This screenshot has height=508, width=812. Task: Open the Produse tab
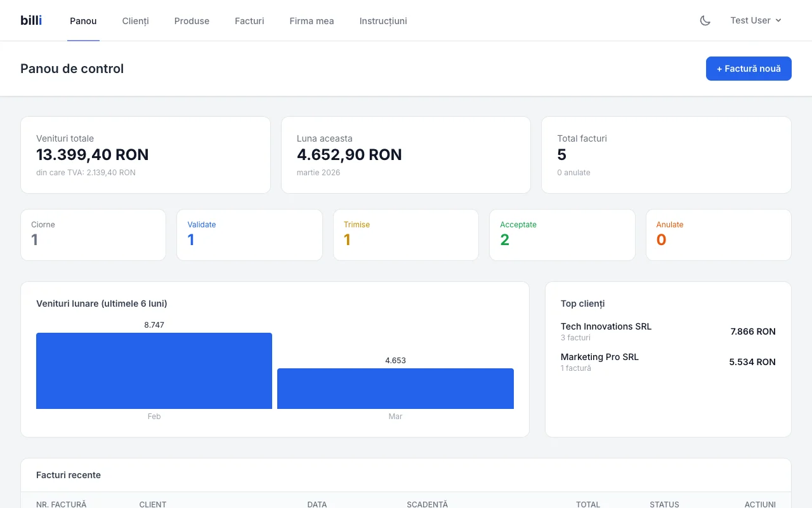(x=192, y=21)
